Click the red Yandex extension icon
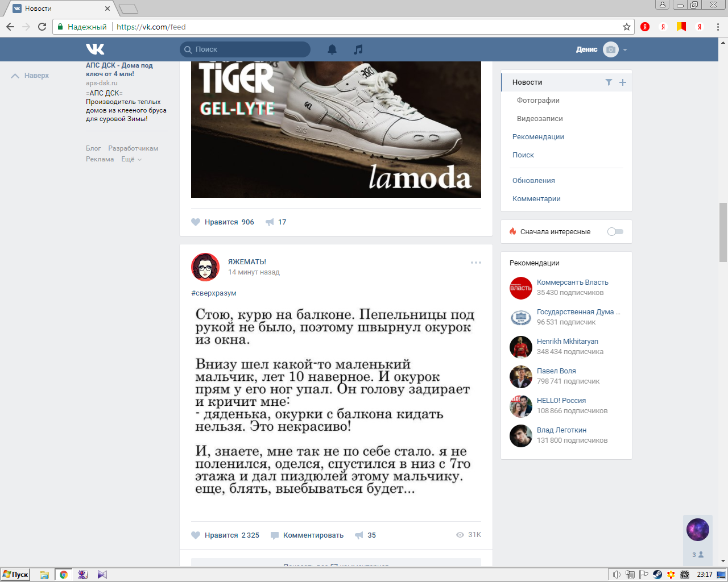Screen dimensions: 728x582 click(645, 27)
